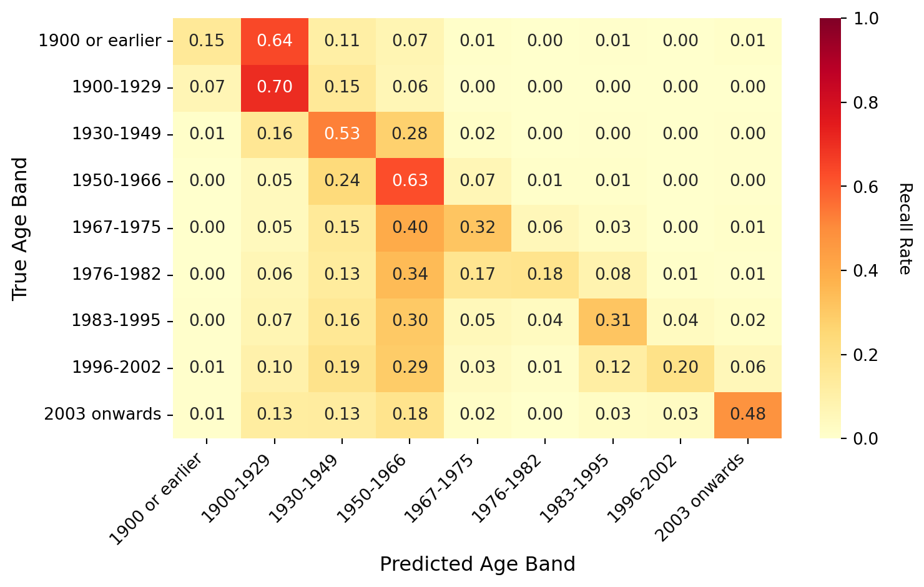Click the 'Predicted Age Band' x-axis title
The width and height of the screenshot is (924, 587).
(478, 565)
